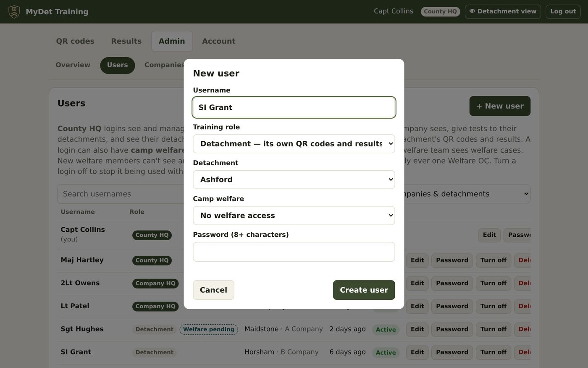Switch to the Results tab
Screen dimensions: 588x368
[x=126, y=41]
